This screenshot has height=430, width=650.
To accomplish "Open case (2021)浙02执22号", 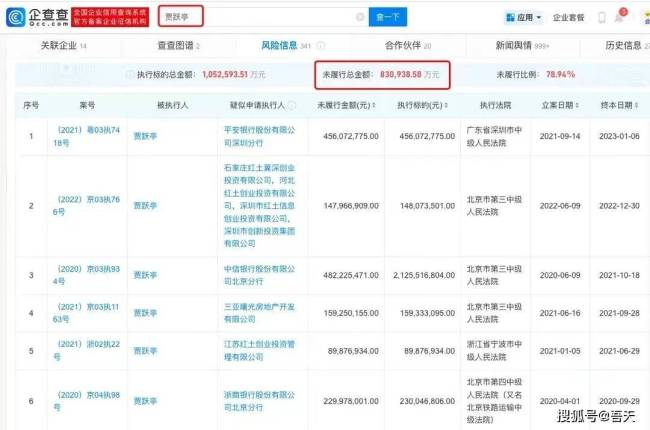I will [x=86, y=350].
